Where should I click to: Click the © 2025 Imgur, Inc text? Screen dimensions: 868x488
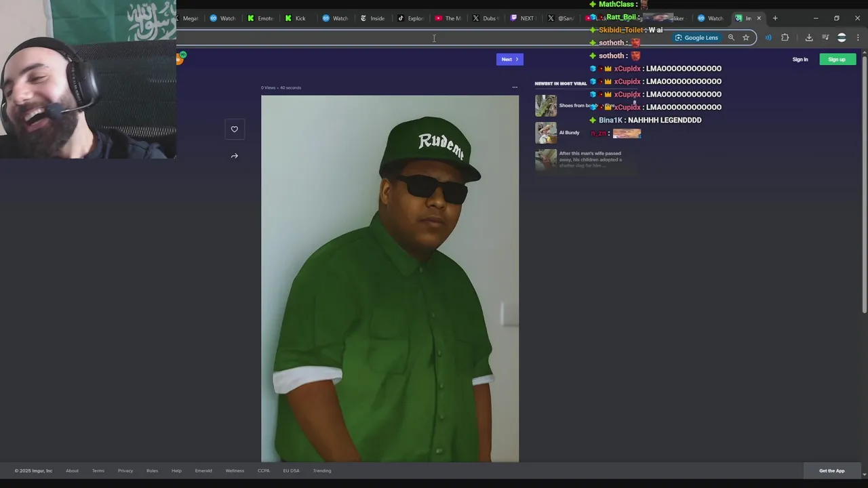point(33,471)
